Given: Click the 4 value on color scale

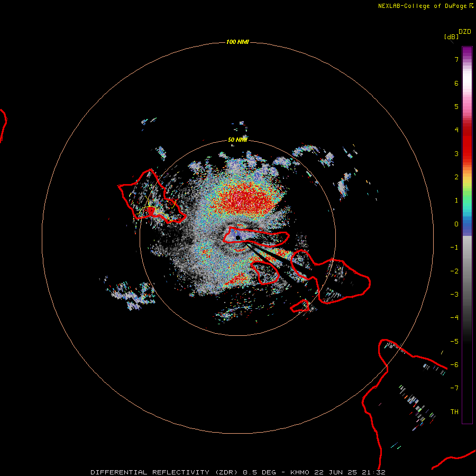Looking at the screenshot, I should [456, 130].
